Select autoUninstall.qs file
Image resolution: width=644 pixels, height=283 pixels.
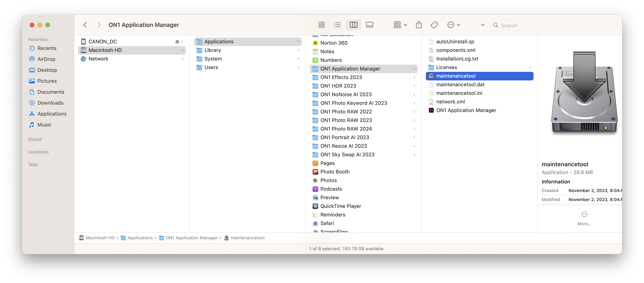[479, 42]
